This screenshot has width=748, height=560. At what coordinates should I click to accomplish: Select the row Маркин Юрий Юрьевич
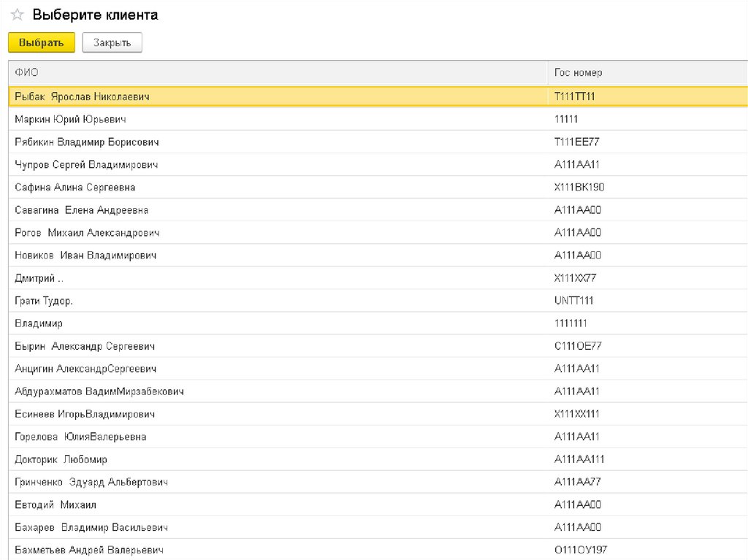click(71, 119)
